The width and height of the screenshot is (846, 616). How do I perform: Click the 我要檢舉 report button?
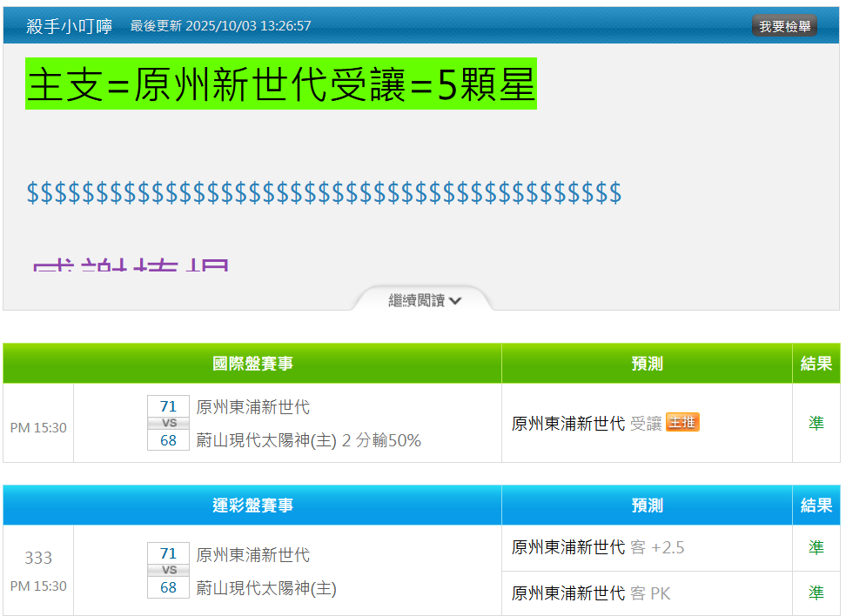click(784, 26)
